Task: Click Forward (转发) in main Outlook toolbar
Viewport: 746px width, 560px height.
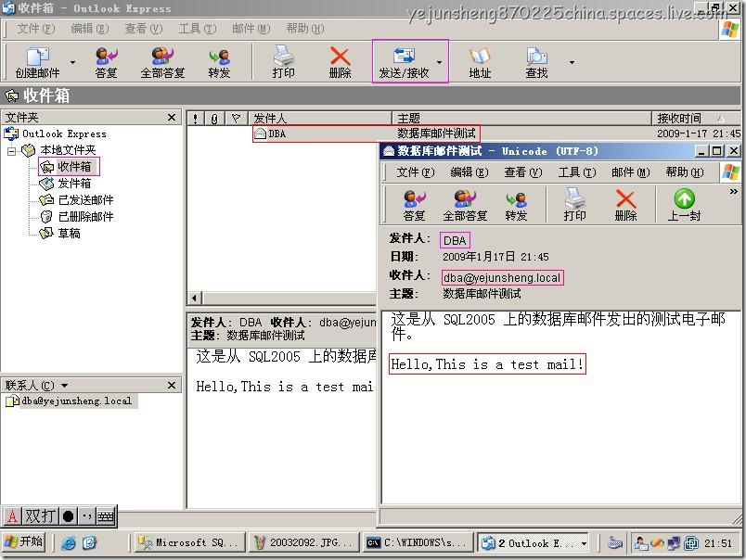Action: coord(219,62)
